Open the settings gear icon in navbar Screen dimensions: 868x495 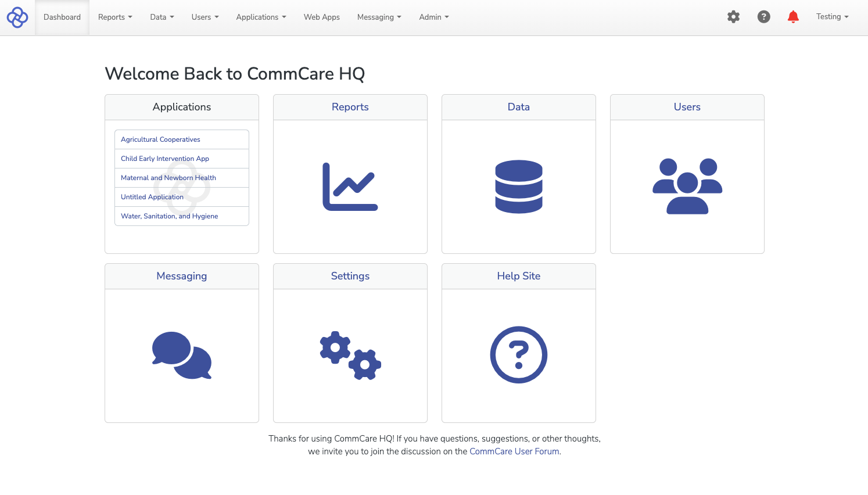point(734,17)
